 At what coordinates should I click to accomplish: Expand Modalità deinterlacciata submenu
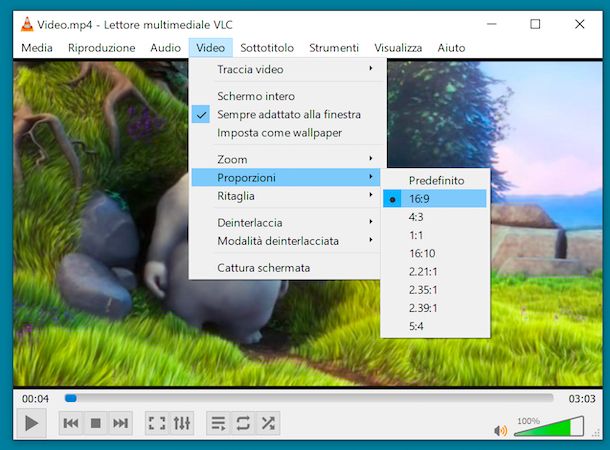285,241
